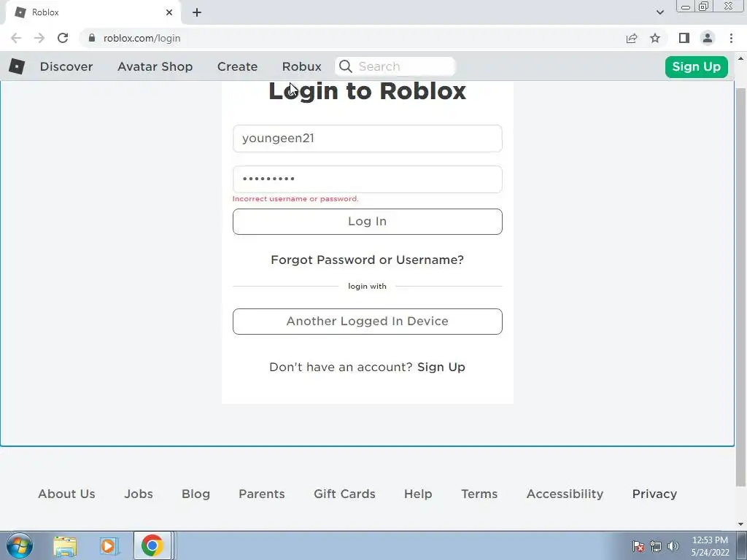Open the Windows Start menu

tap(20, 545)
